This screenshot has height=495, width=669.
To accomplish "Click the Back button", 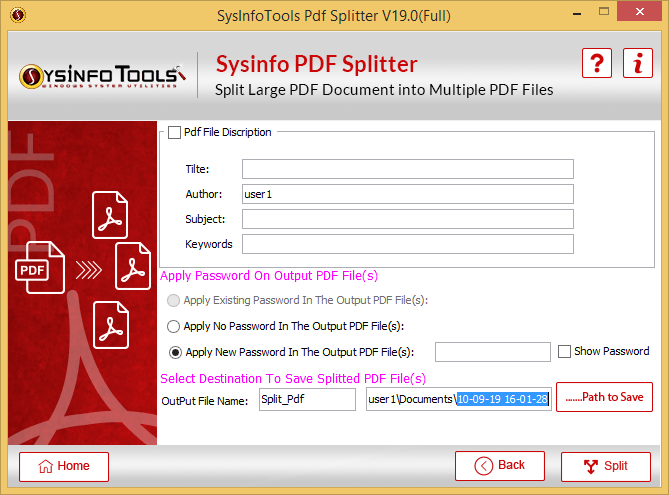I will pos(500,466).
